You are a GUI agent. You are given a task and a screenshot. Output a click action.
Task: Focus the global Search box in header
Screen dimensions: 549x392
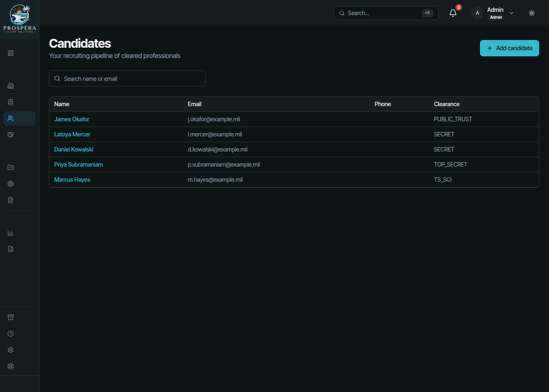[x=386, y=13]
